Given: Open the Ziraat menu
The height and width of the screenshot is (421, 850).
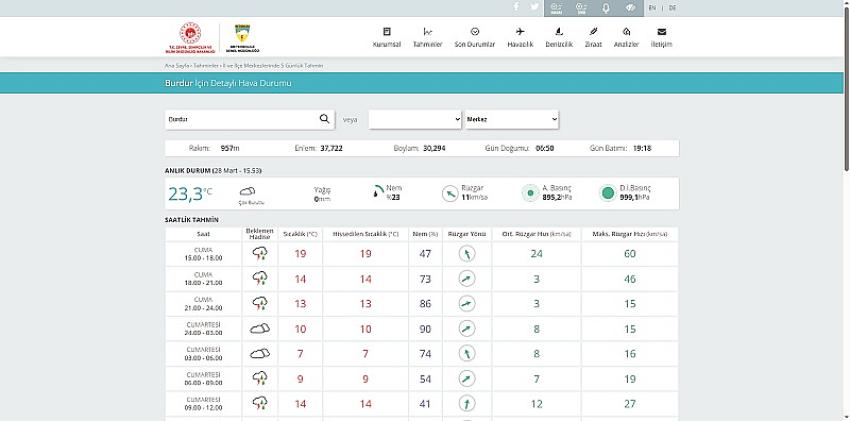Looking at the screenshot, I should click(x=593, y=37).
